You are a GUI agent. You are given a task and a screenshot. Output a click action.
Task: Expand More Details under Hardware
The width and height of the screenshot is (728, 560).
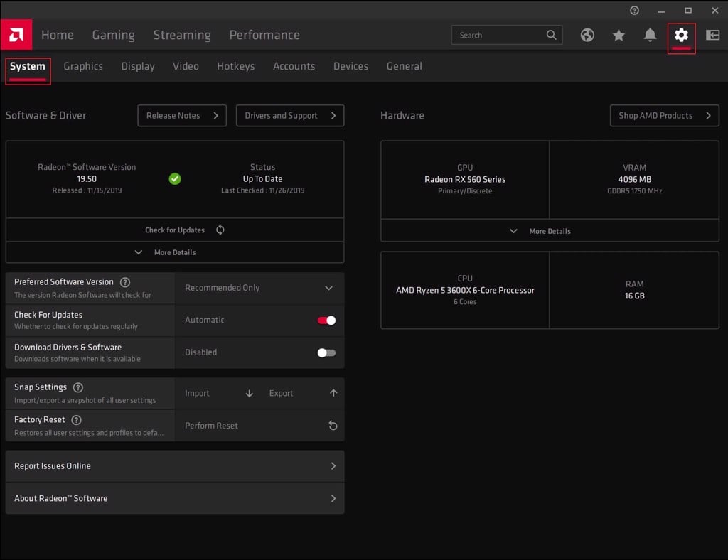coord(550,231)
